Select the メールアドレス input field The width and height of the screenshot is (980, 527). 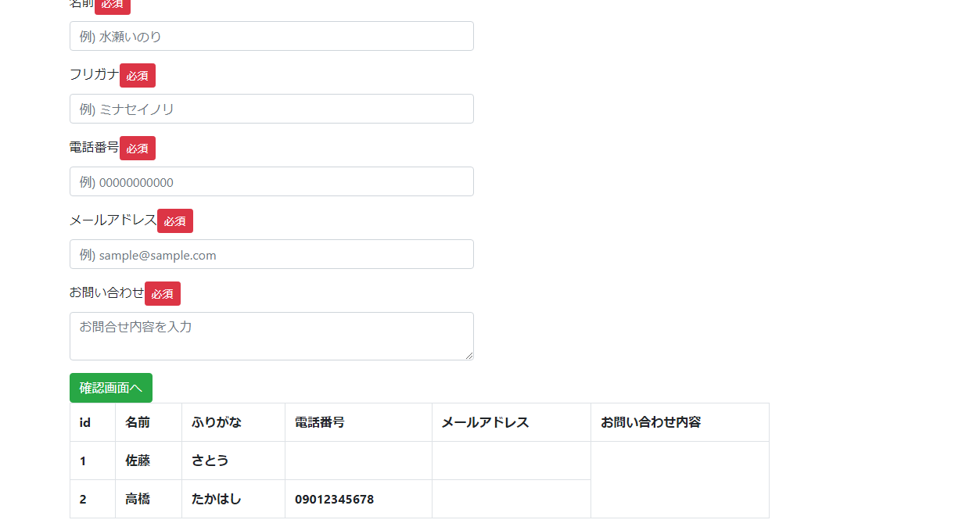(271, 254)
